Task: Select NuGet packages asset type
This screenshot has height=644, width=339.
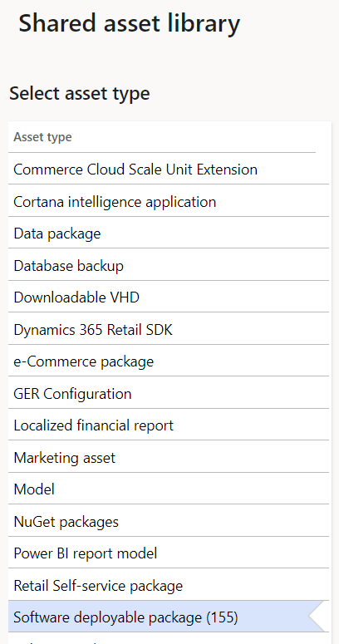Action: (x=169, y=522)
